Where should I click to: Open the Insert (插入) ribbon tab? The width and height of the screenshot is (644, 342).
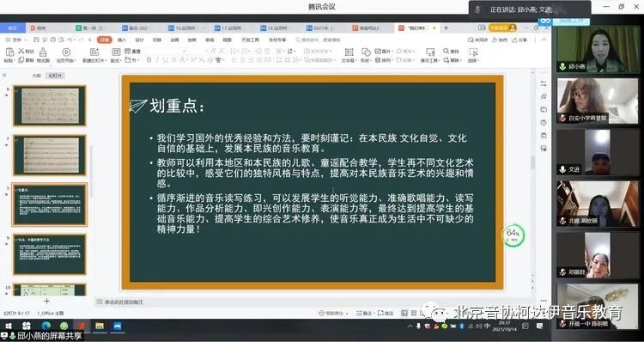(x=122, y=40)
